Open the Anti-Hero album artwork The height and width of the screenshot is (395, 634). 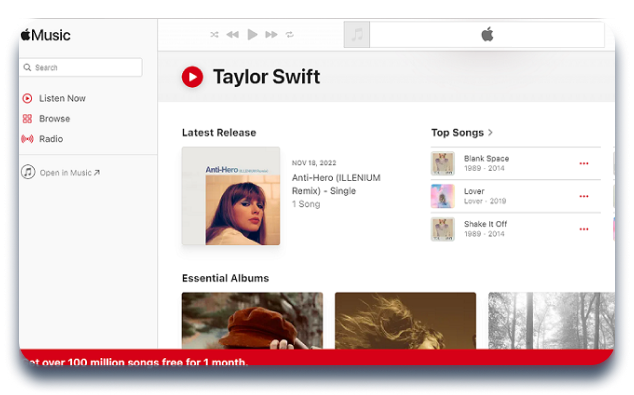[231, 196]
